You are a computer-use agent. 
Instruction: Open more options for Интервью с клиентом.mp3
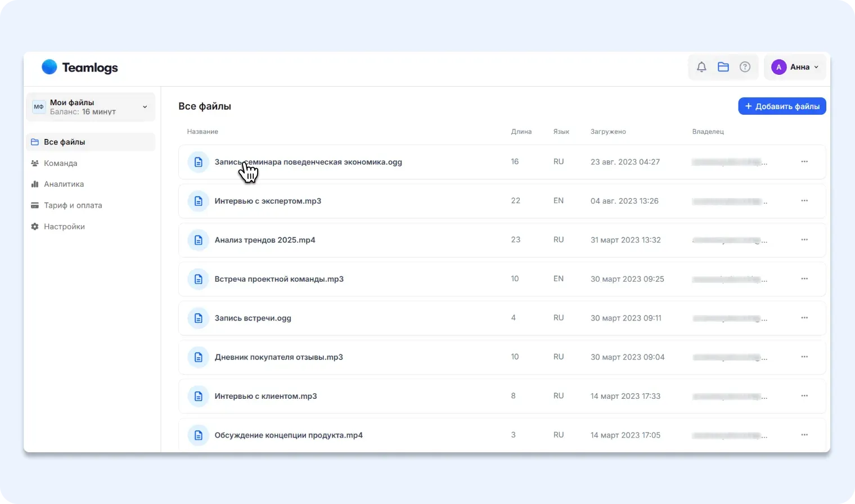(x=804, y=396)
